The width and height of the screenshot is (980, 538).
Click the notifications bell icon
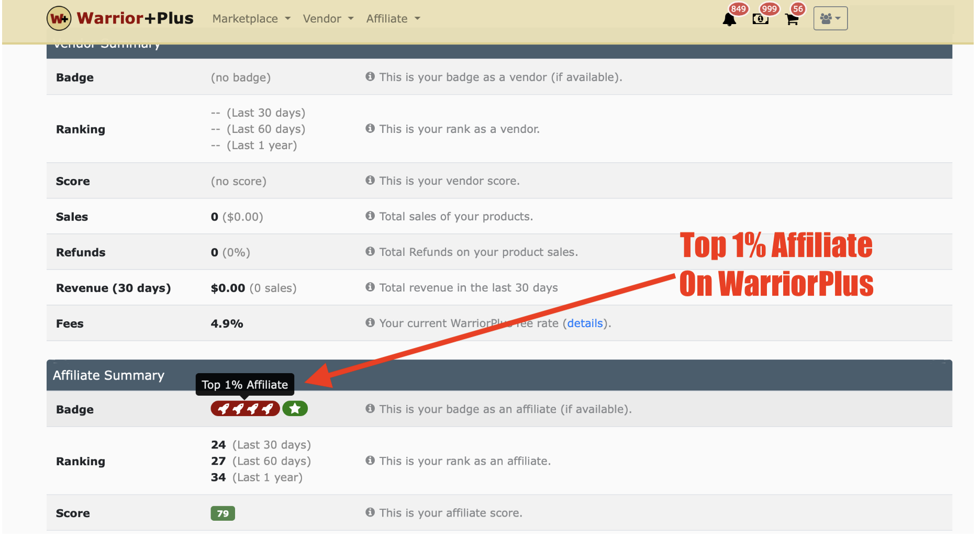pyautogui.click(x=729, y=19)
